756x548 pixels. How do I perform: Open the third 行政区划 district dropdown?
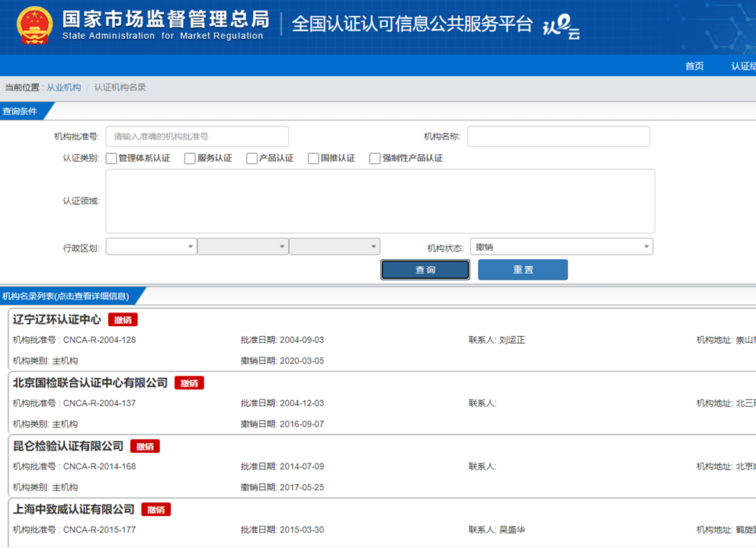[333, 246]
